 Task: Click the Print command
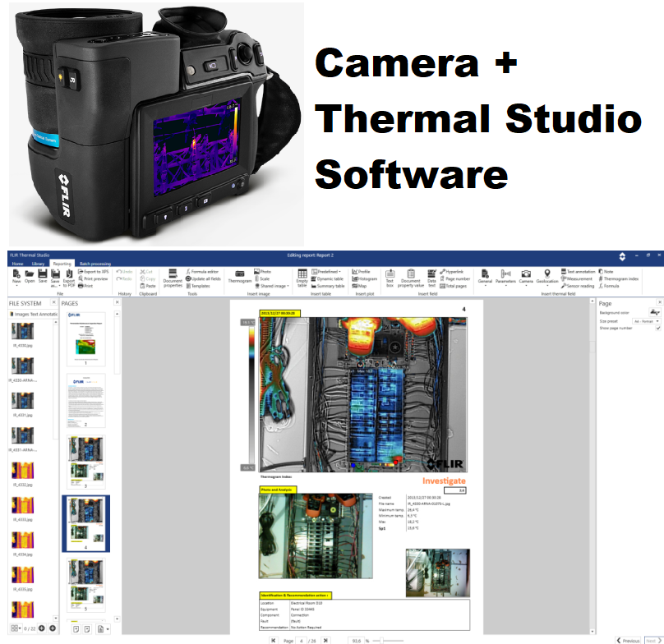[x=85, y=286]
